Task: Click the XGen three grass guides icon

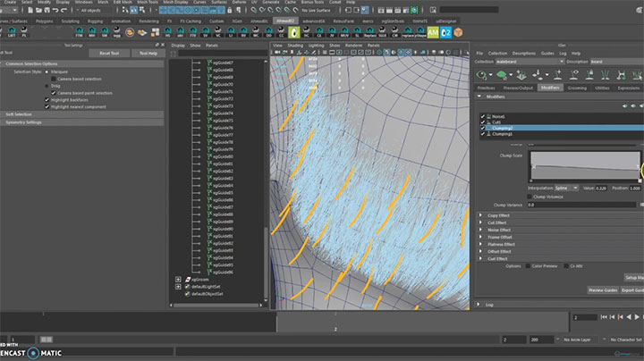Action: [x=606, y=75]
